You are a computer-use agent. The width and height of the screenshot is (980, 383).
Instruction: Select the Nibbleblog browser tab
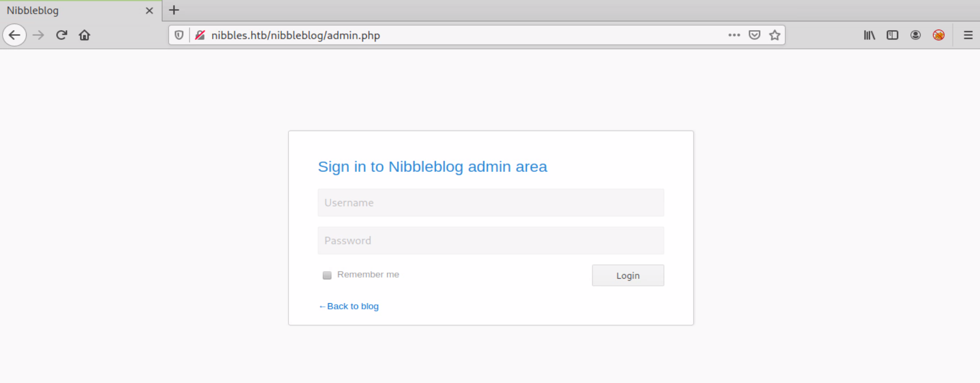[72, 10]
